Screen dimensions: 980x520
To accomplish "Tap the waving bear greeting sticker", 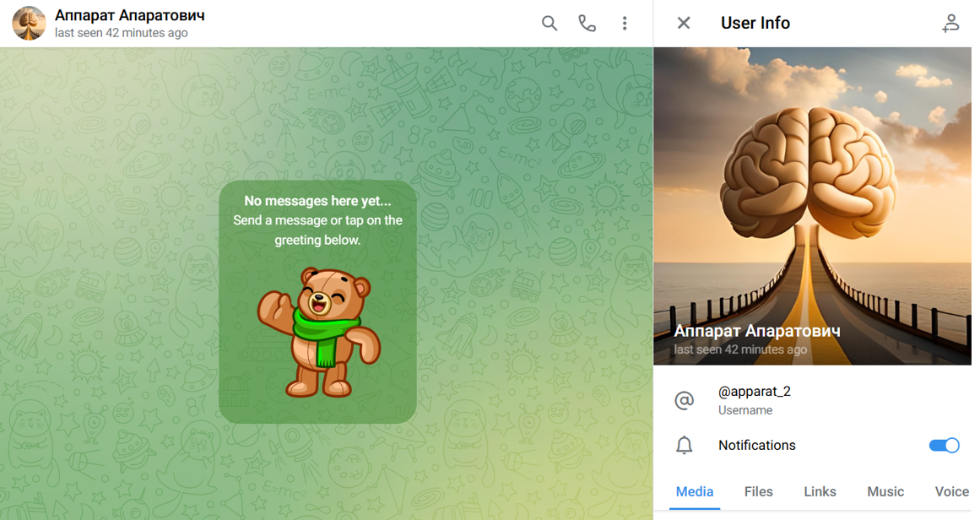I will pos(318,333).
